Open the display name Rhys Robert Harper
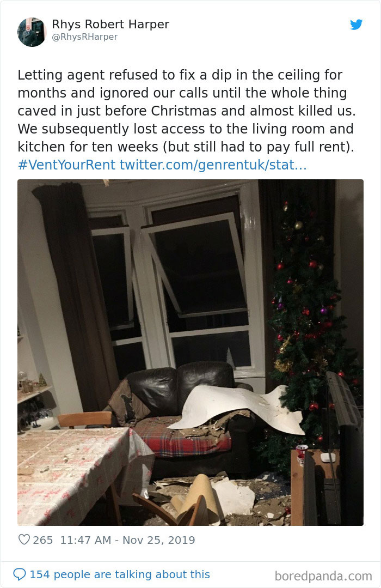Image resolution: width=381 pixels, height=588 pixels. pyautogui.click(x=110, y=24)
